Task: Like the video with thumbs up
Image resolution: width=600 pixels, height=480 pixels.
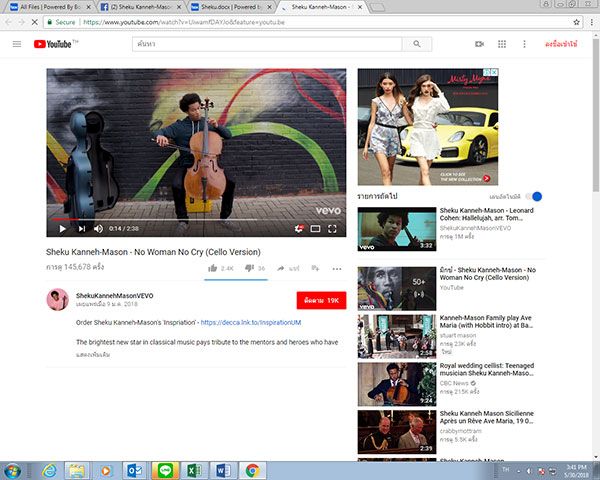Action: [213, 268]
